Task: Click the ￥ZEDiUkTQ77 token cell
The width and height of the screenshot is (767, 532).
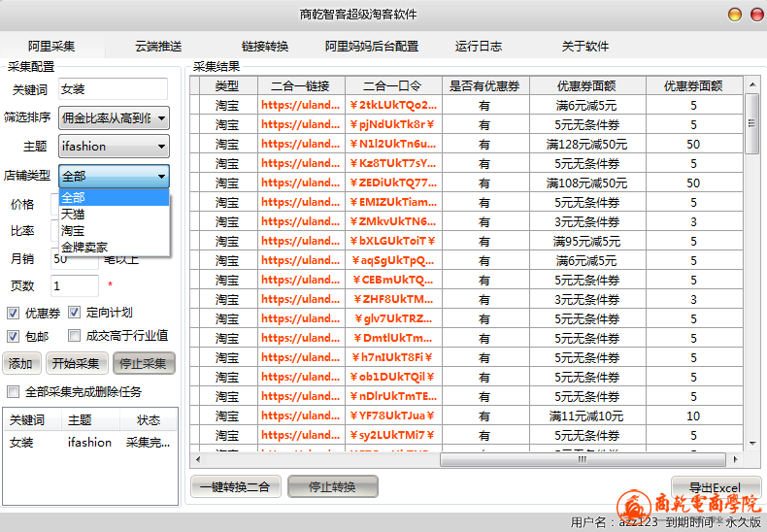Action: pos(393,183)
